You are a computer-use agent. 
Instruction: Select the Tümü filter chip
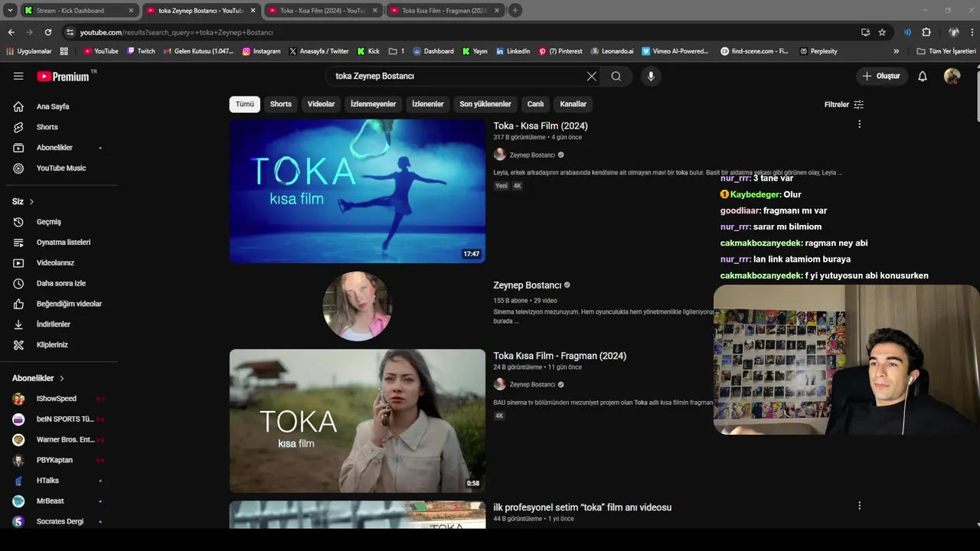[x=245, y=104]
